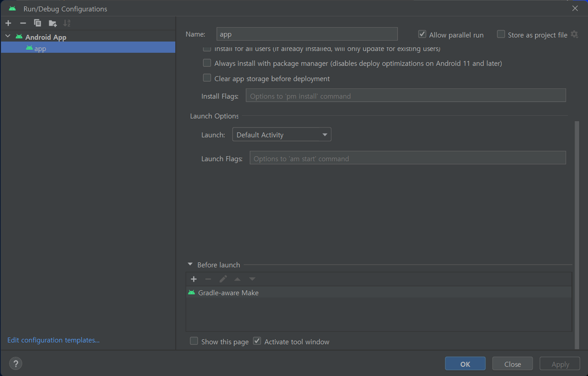
Task: Select the Gradle-aware Make task
Action: [228, 293]
